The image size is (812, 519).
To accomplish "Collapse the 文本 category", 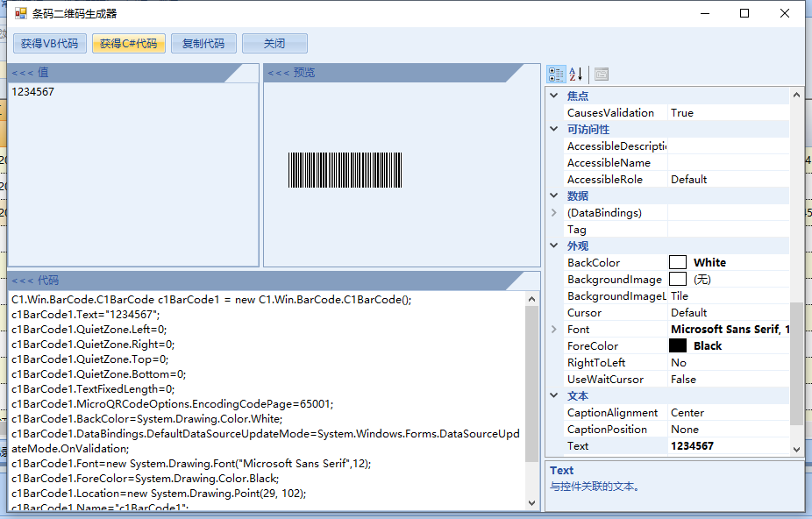I will click(x=553, y=395).
